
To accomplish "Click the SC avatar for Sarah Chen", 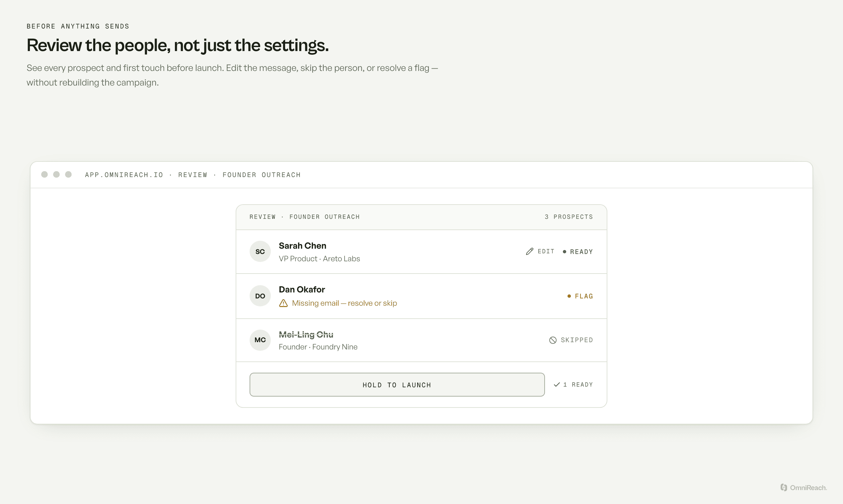I will pos(260,251).
